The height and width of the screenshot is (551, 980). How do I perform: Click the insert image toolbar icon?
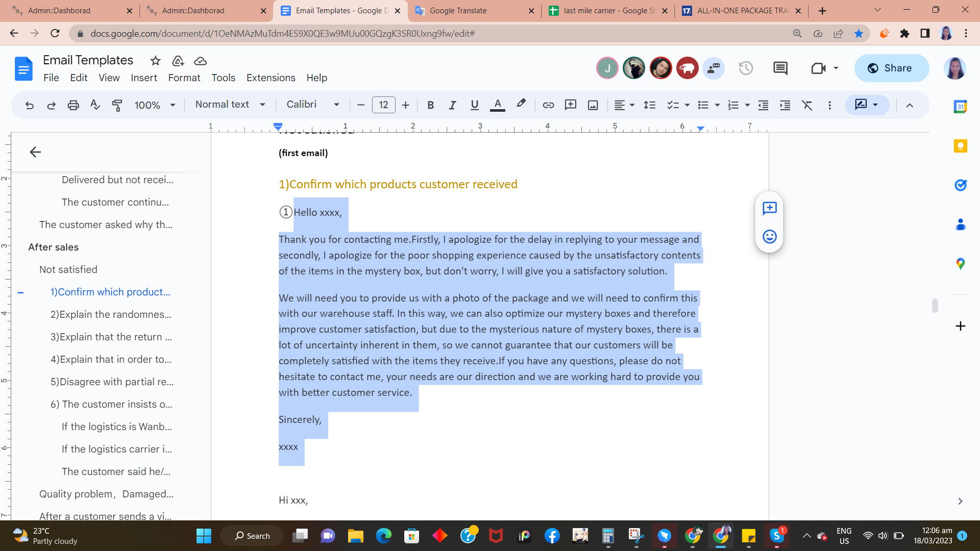click(x=593, y=105)
